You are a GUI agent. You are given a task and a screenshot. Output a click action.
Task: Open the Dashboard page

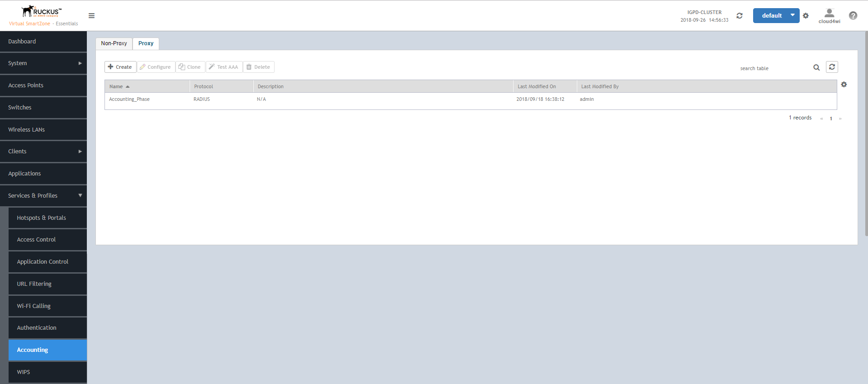pos(43,42)
